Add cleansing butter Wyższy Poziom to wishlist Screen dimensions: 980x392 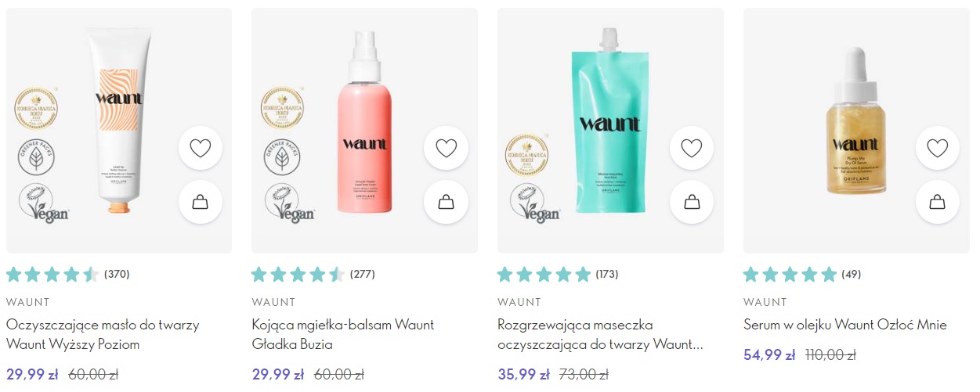point(201,148)
